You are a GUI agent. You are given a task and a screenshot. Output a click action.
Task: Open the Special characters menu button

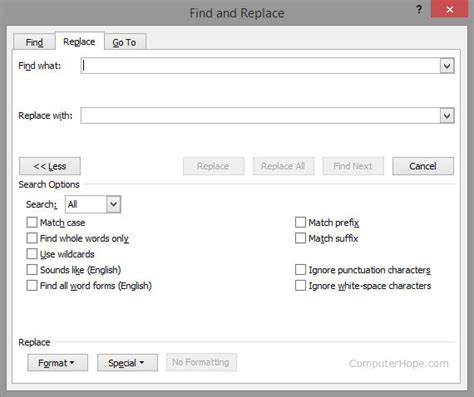click(x=127, y=363)
